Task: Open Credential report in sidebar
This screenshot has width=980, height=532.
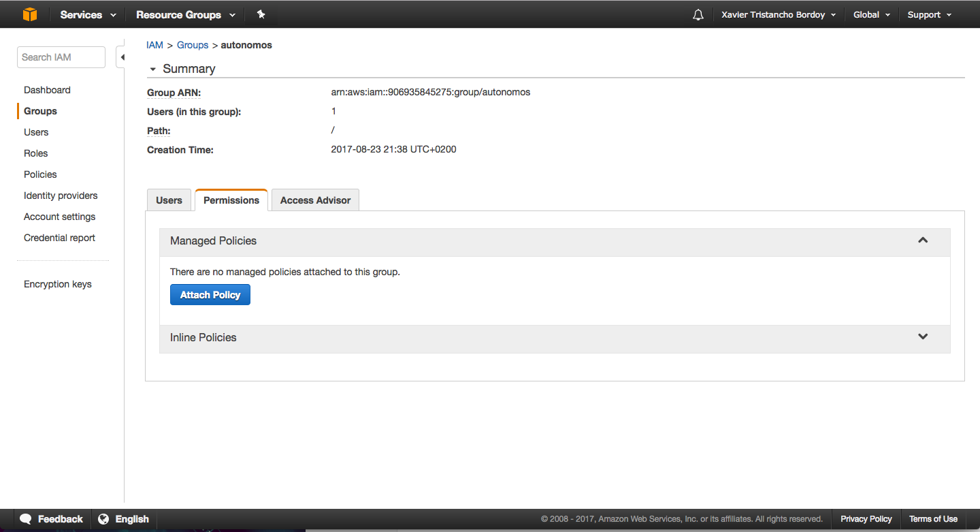Action: coord(59,238)
